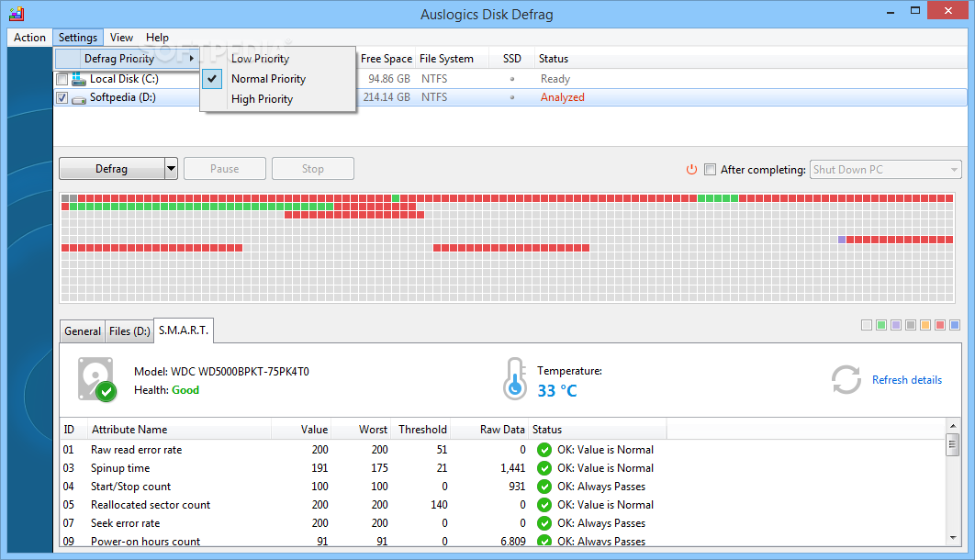
Task: Click the refresh arrows icon
Action: pyautogui.click(x=846, y=380)
